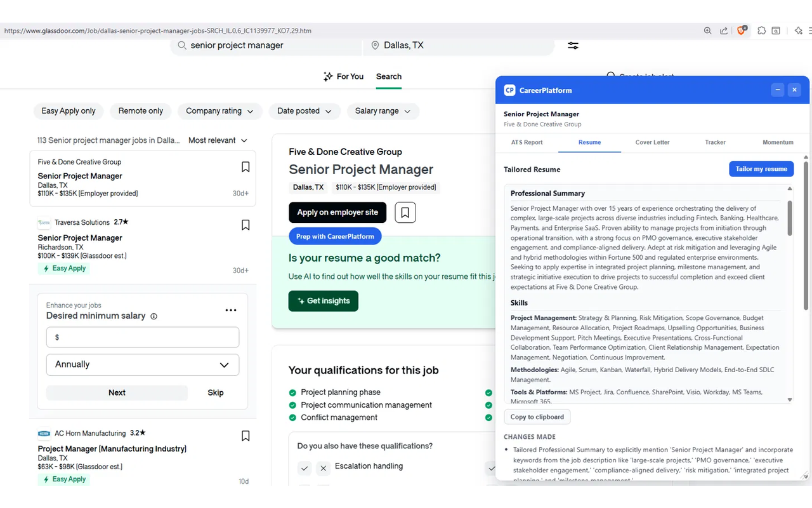Click Next on the salary card

click(117, 392)
